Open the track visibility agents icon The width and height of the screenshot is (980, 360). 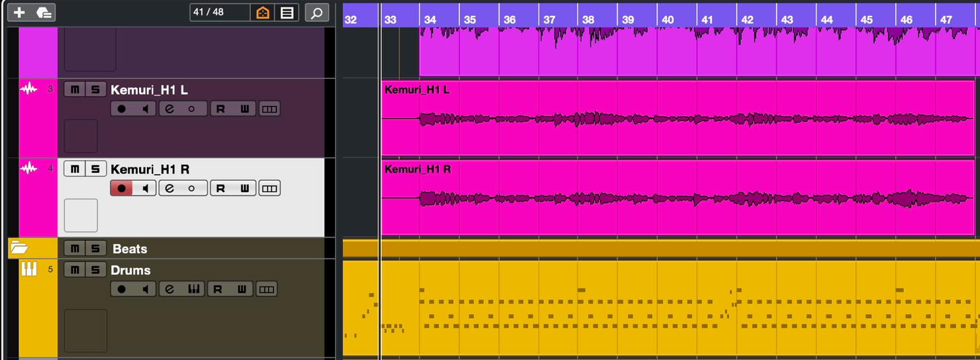tap(263, 13)
